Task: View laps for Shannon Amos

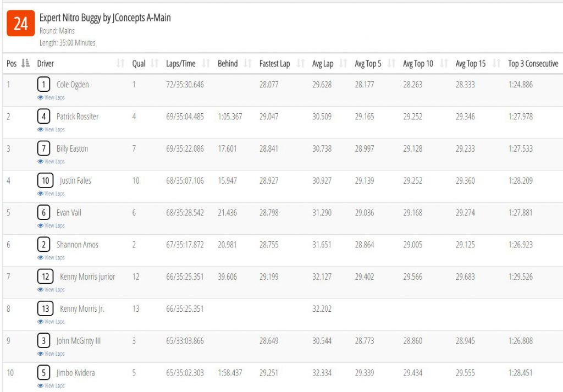Action: [x=51, y=257]
